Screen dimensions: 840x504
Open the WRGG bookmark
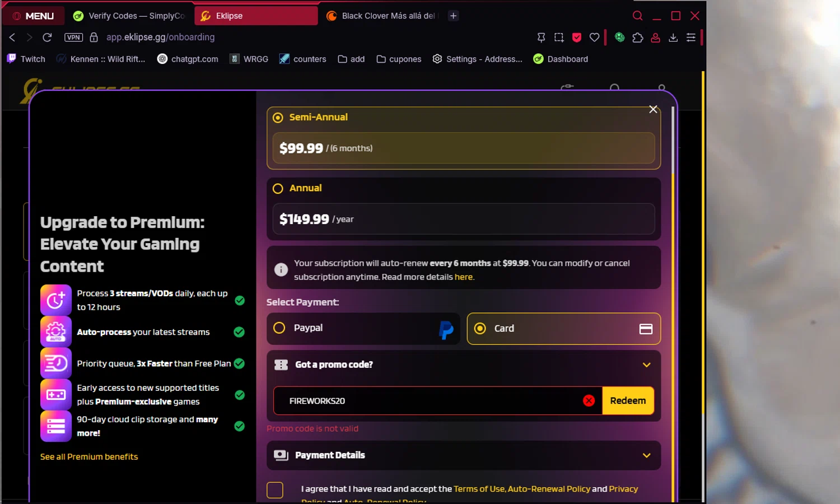point(249,59)
